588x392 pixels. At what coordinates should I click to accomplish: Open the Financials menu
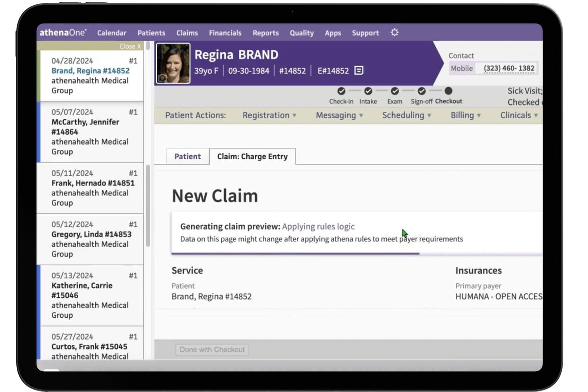(225, 33)
